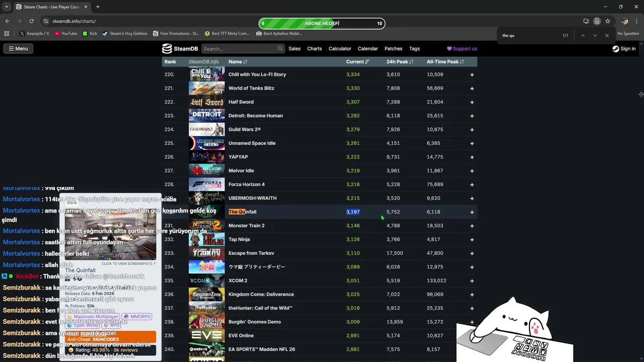Image resolution: width=644 pixels, height=362 pixels.
Task: Click the Rank column header
Action: click(x=170, y=62)
